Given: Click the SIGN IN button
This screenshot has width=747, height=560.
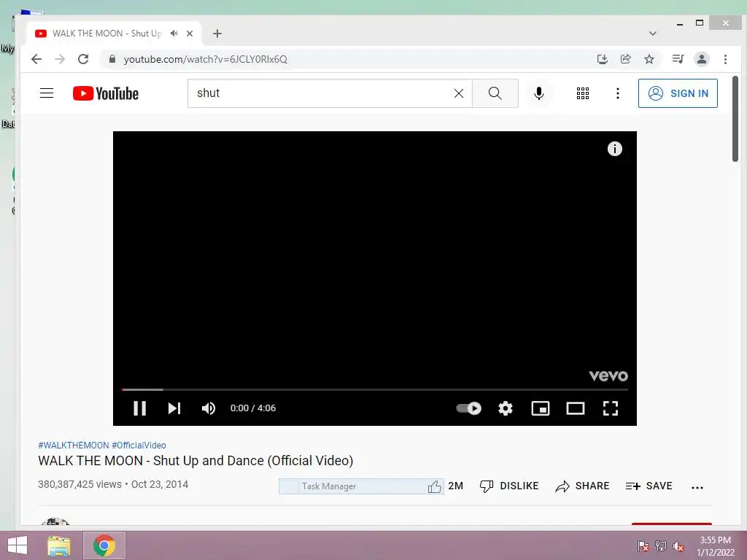Looking at the screenshot, I should click(x=678, y=93).
